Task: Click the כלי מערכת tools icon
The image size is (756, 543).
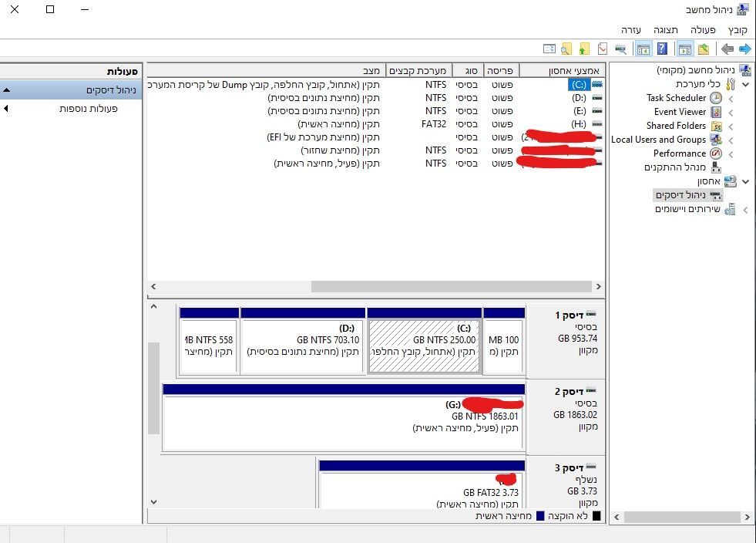Action: [x=731, y=84]
